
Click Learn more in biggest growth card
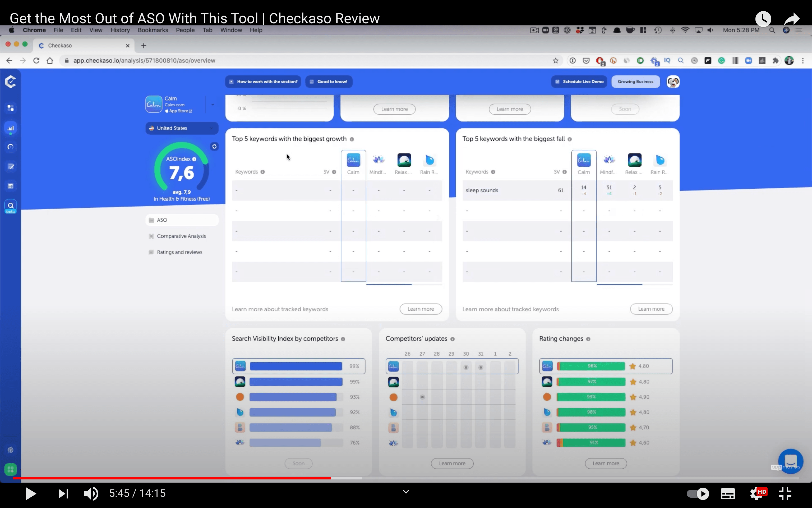click(x=421, y=309)
